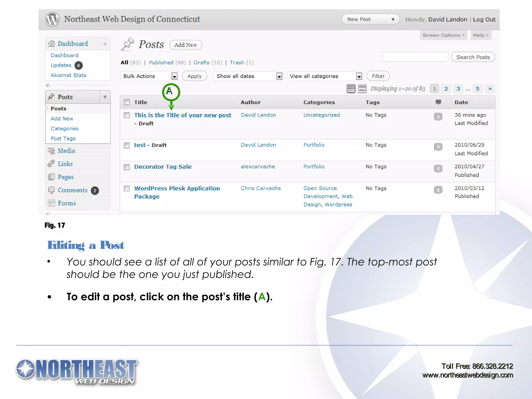Check the box for 'WordPress Plesk Application Package'
This screenshot has width=532, height=399.
pos(127,188)
